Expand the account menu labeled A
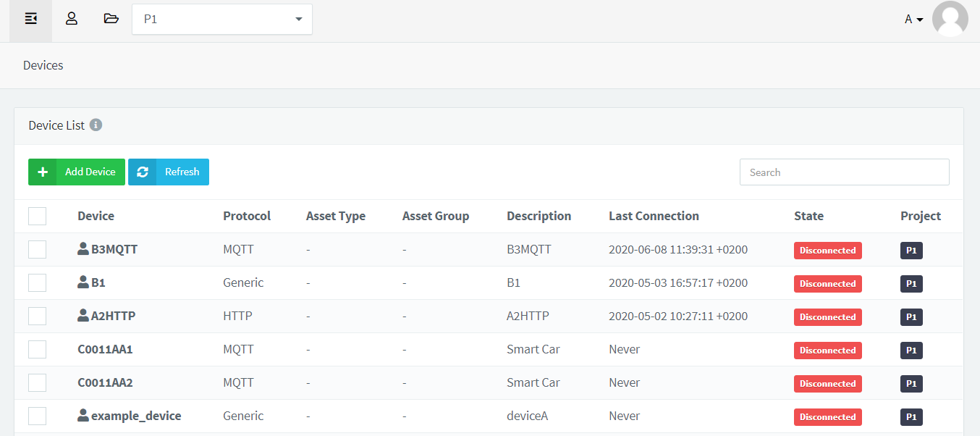This screenshot has height=436, width=980. [913, 20]
